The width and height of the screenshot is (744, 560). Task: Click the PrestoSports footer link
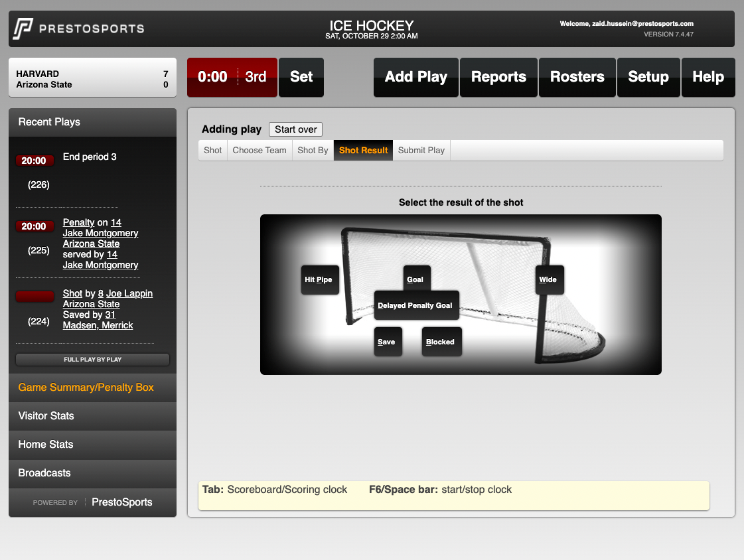(x=121, y=502)
